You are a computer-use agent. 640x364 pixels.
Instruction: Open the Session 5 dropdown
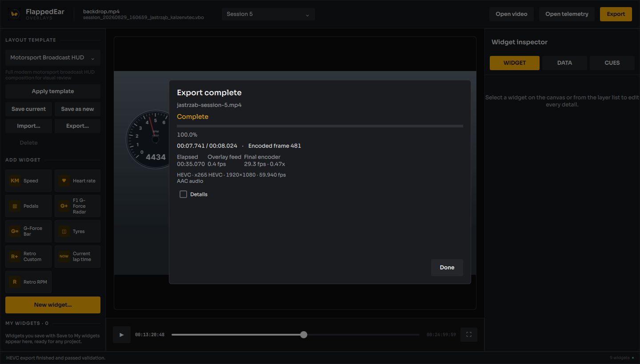268,14
